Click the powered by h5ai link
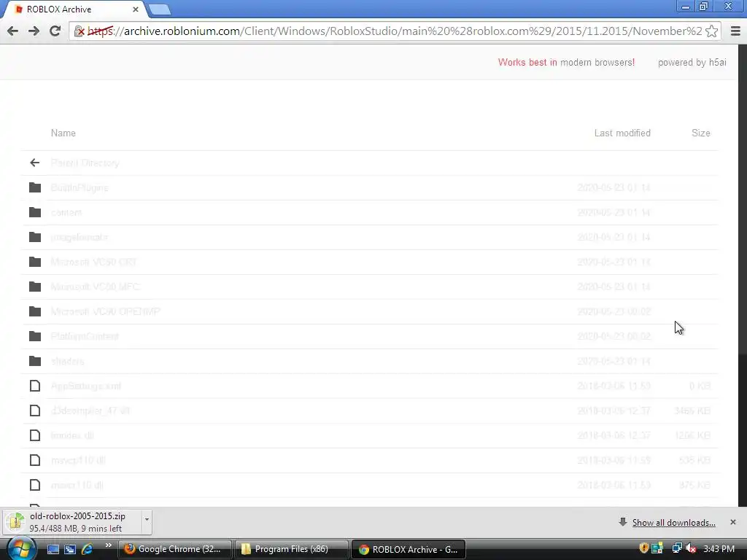This screenshot has height=560, width=747. [x=692, y=63]
